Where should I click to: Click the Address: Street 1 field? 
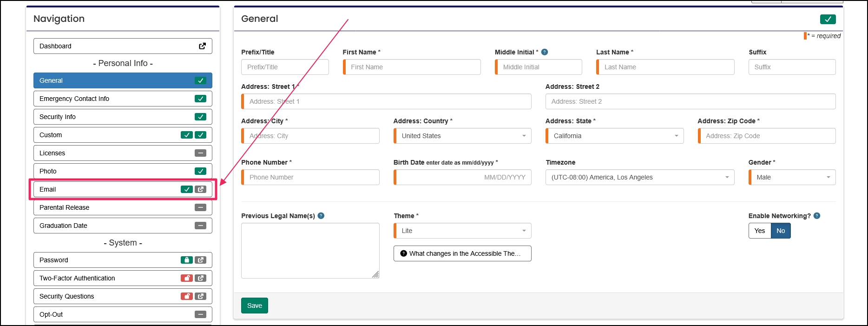pyautogui.click(x=386, y=101)
